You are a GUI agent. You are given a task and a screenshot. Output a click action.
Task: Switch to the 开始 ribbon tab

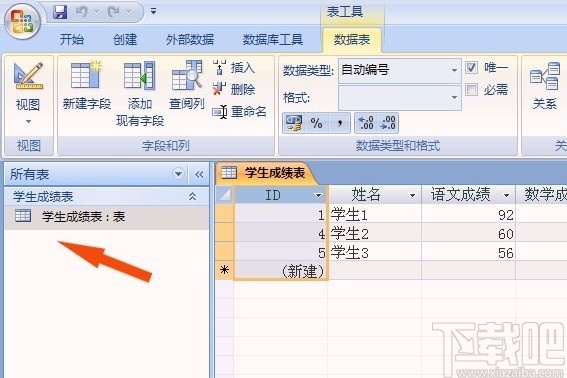tap(72, 39)
